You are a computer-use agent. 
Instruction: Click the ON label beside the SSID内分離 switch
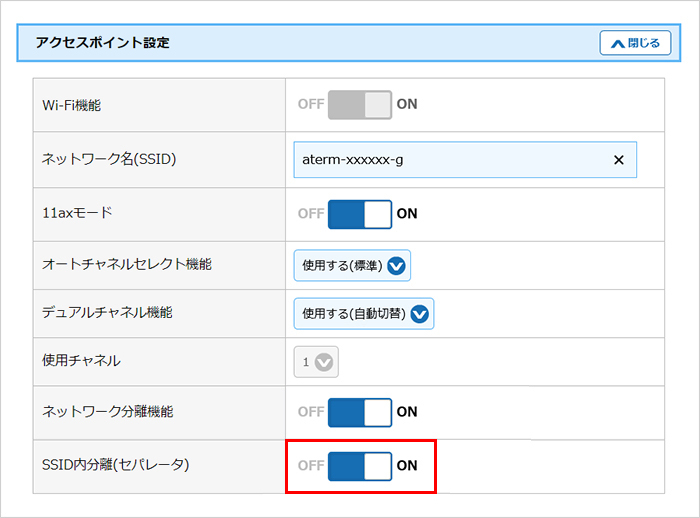pyautogui.click(x=407, y=466)
